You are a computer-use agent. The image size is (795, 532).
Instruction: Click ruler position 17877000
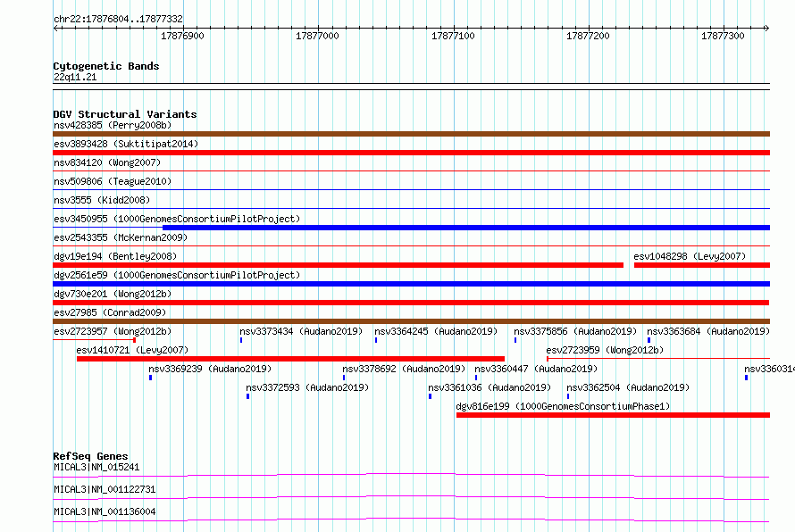click(x=317, y=36)
